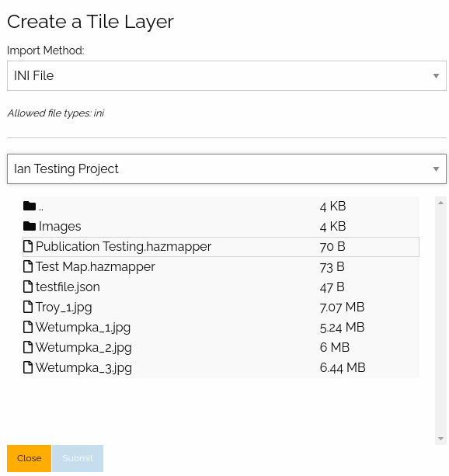
Task: Select the Wetumpka_2.jpg file name
Action: coord(84,348)
